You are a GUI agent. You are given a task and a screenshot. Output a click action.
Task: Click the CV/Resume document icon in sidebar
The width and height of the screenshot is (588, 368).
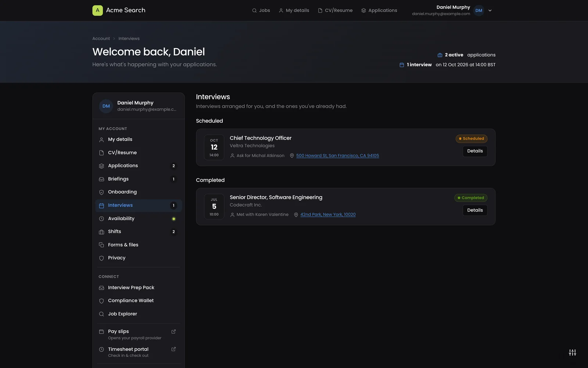click(x=101, y=153)
